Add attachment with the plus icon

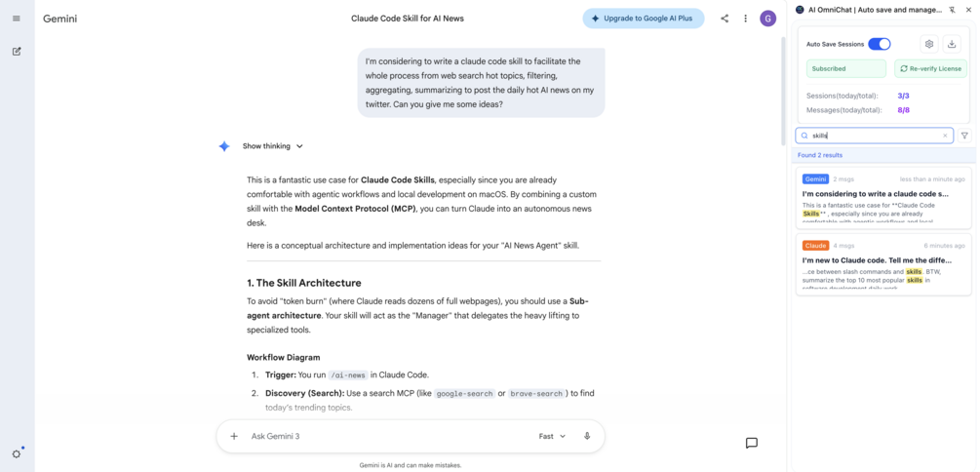point(234,436)
